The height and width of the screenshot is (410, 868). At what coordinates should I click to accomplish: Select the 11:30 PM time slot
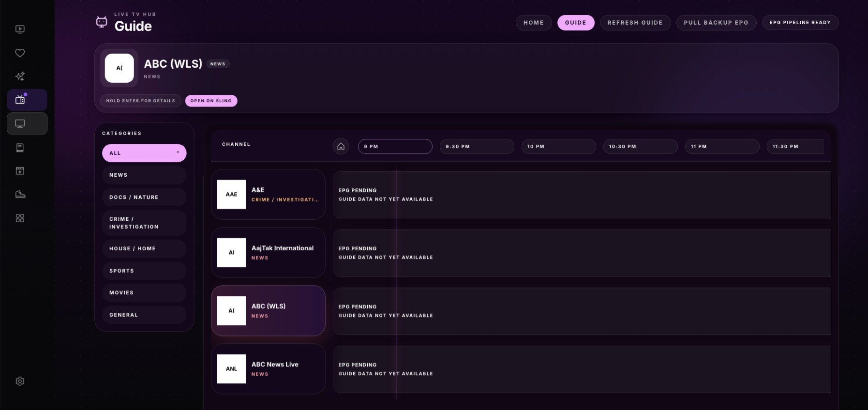coord(795,147)
